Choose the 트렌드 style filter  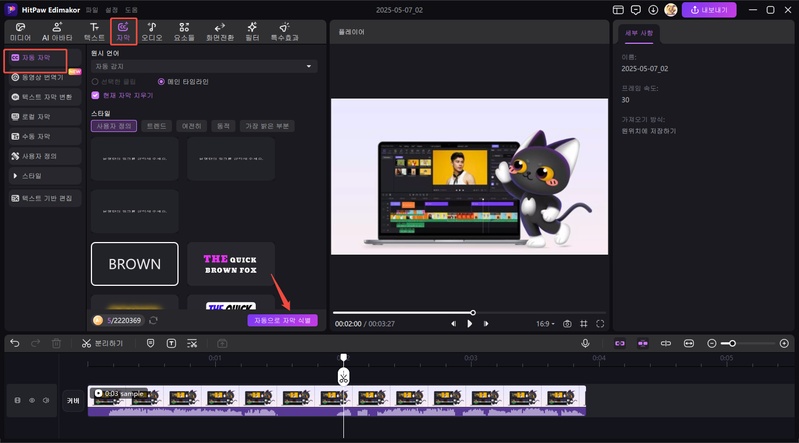coord(156,126)
